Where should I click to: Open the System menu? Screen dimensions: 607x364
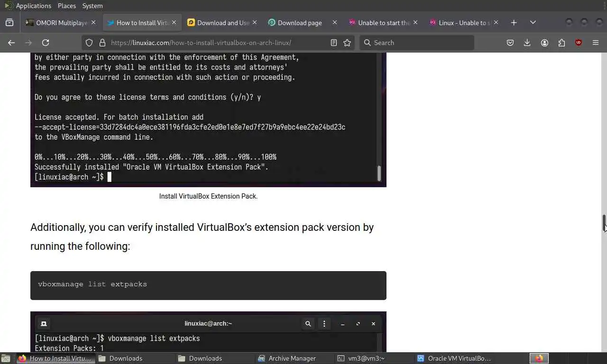coord(92,6)
